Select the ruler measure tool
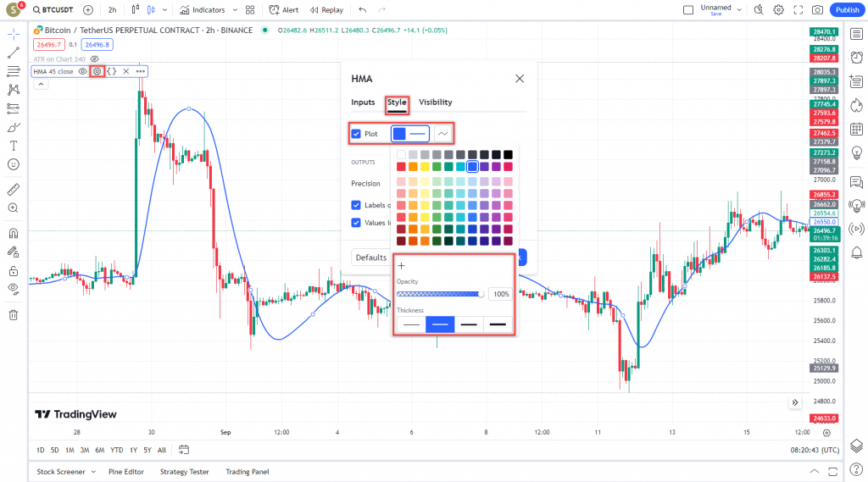The height and width of the screenshot is (482, 868). coord(14,190)
